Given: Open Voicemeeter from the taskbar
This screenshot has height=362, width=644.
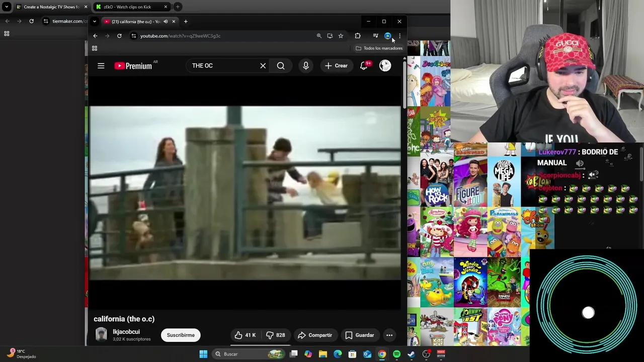Looking at the screenshot, I should 441,354.
